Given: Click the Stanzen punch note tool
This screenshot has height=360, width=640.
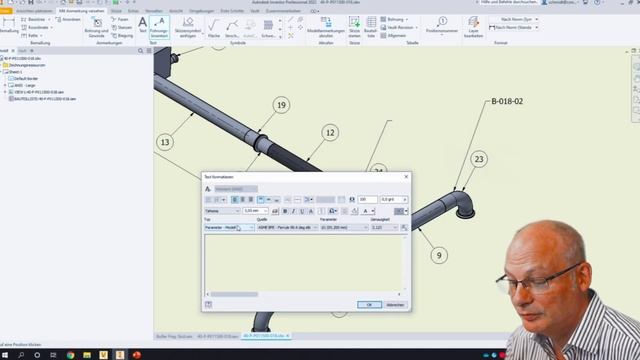Looking at the screenshot, I should pyautogui.click(x=121, y=27).
